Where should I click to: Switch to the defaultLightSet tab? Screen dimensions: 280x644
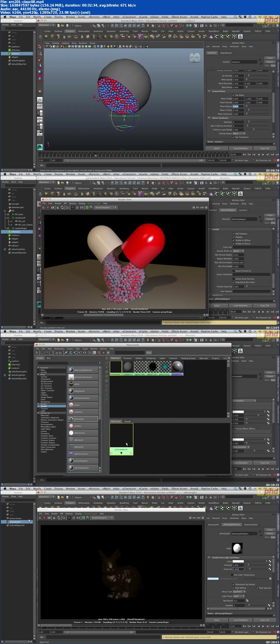[251, 524]
